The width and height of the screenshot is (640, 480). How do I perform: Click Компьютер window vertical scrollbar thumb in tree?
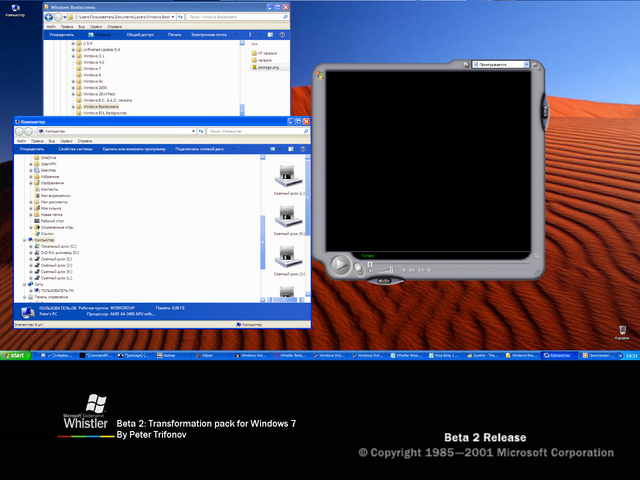263,242
